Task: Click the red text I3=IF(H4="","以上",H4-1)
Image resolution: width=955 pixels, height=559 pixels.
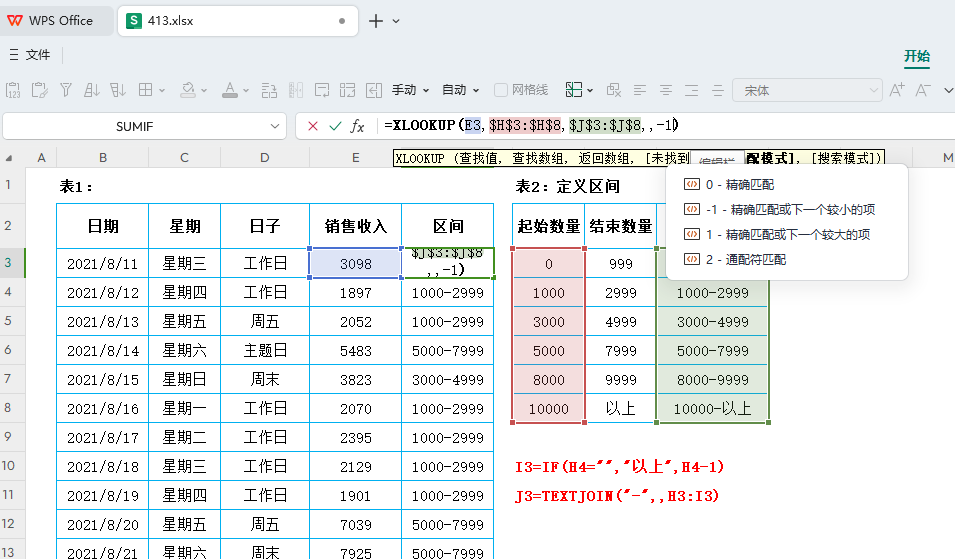Action: 619,467
